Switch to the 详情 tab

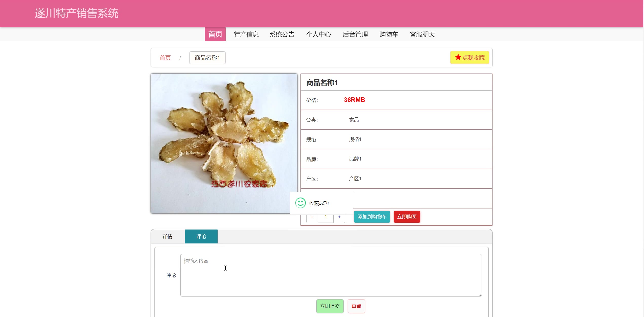coord(167,236)
